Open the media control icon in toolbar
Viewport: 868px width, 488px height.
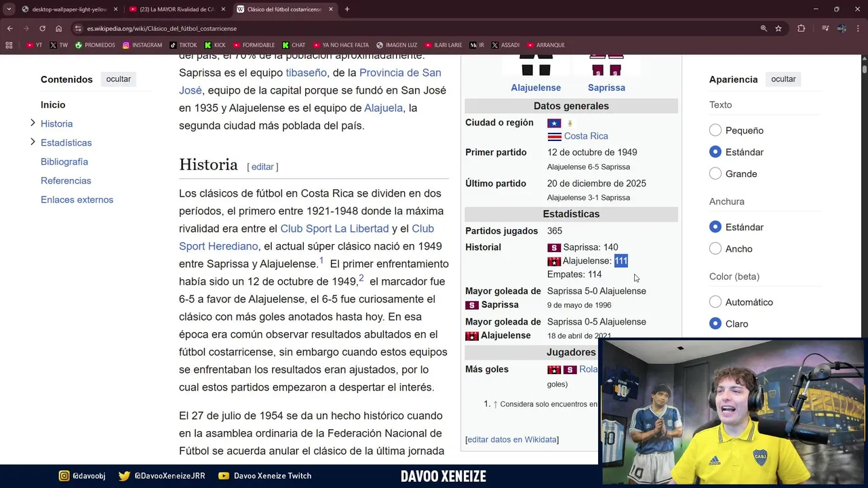click(x=825, y=28)
